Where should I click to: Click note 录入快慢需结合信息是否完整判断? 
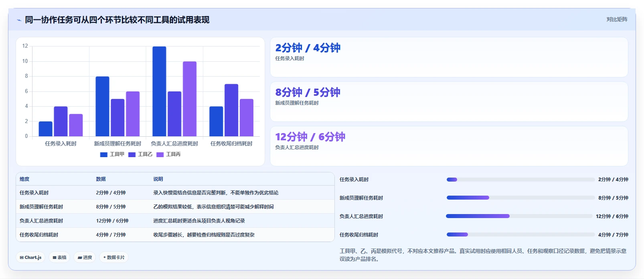(x=216, y=193)
